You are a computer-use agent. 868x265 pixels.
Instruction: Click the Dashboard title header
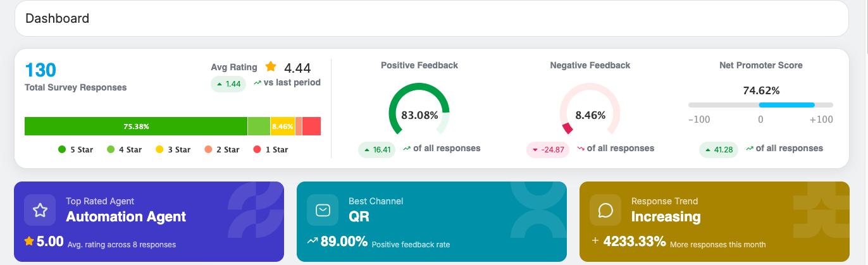point(57,18)
